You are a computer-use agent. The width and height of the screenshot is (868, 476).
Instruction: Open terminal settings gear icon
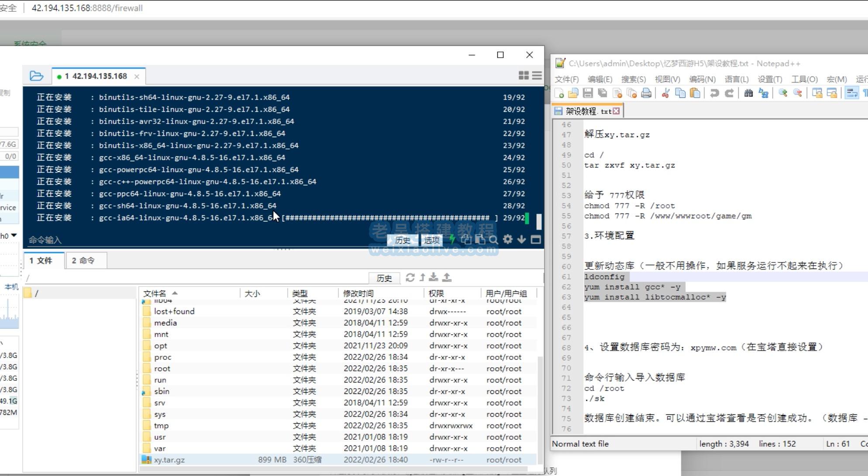click(x=507, y=239)
